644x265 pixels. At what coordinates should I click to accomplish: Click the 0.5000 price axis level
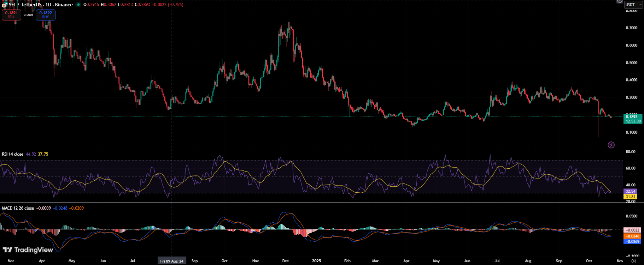tap(632, 63)
